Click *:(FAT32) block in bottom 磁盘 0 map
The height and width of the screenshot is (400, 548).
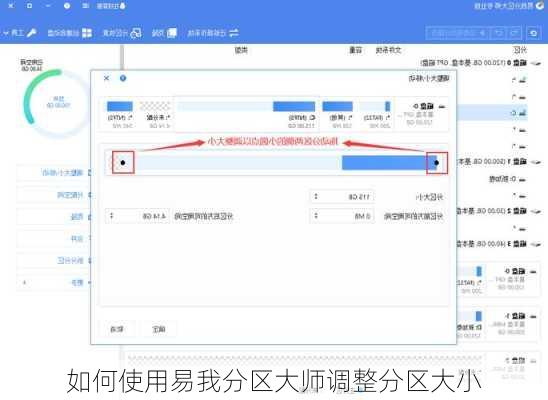click(470, 281)
